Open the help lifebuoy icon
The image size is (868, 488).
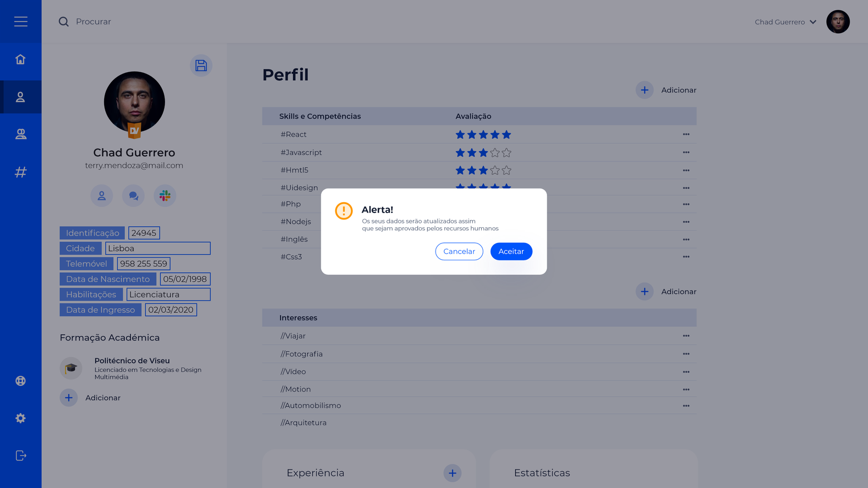click(x=21, y=381)
